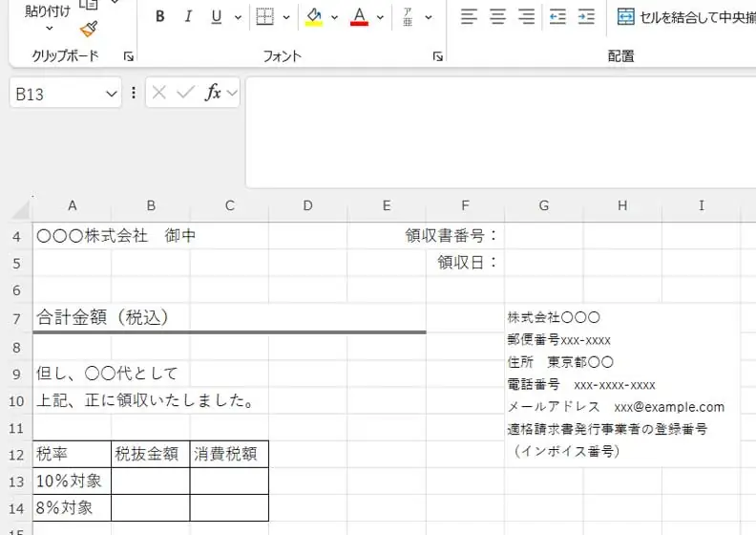The image size is (756, 535).
Task: Open Insert Function fx
Action: (213, 92)
